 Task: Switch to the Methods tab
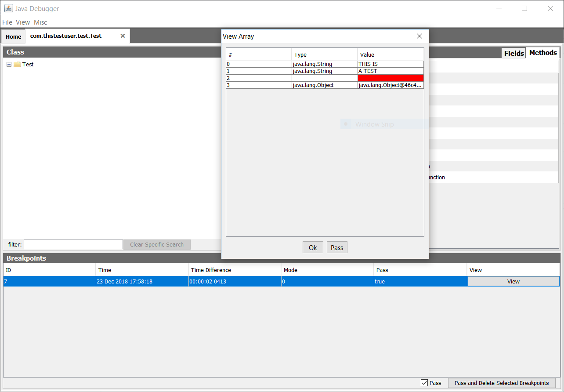coord(543,53)
